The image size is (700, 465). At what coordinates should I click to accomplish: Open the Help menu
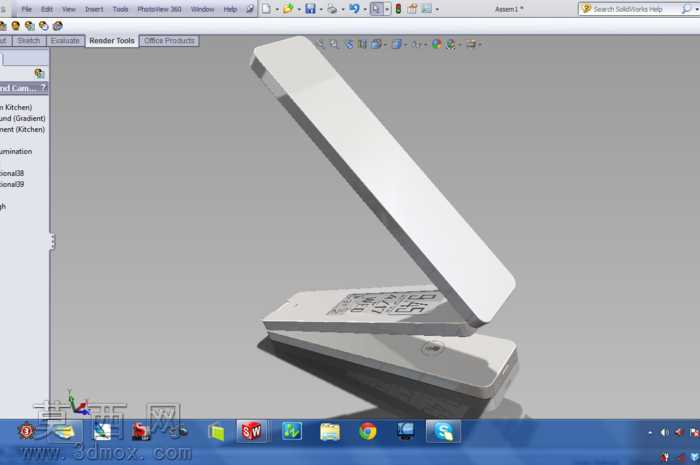[x=230, y=9]
